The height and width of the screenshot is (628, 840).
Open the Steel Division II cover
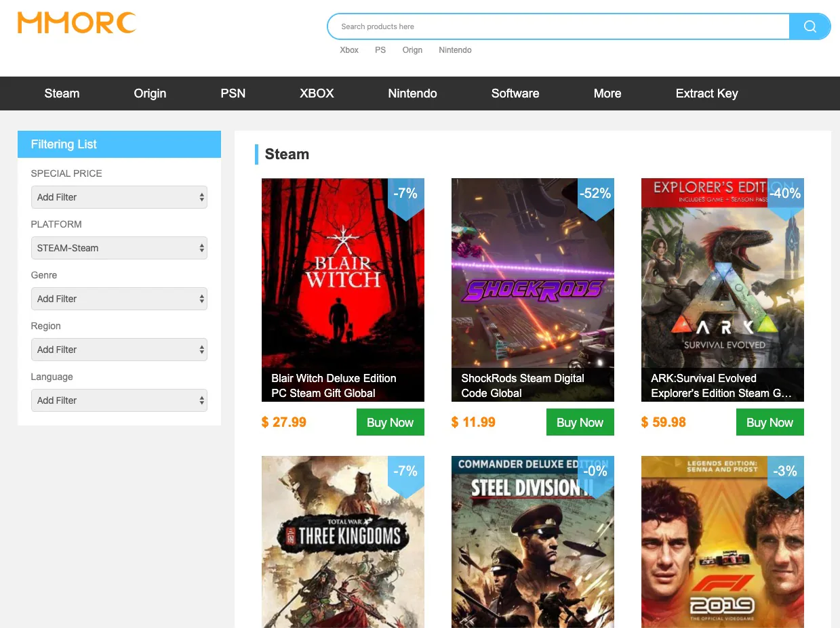point(533,542)
